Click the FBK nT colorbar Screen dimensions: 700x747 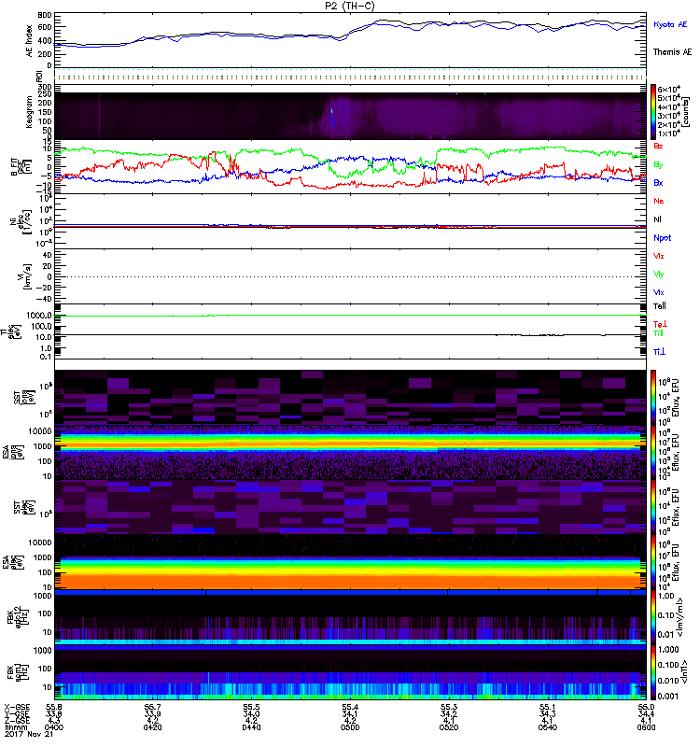(653, 672)
